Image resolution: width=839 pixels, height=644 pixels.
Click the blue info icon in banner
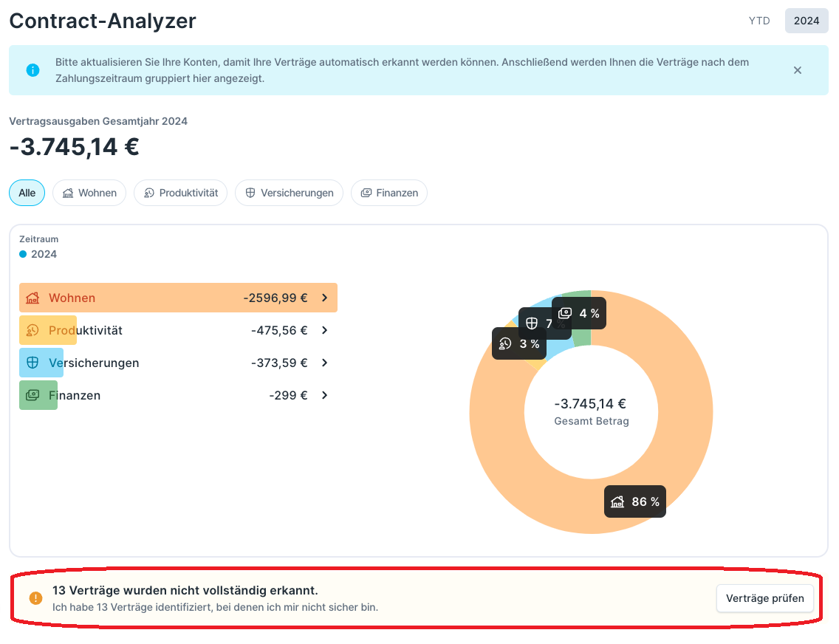[32, 70]
